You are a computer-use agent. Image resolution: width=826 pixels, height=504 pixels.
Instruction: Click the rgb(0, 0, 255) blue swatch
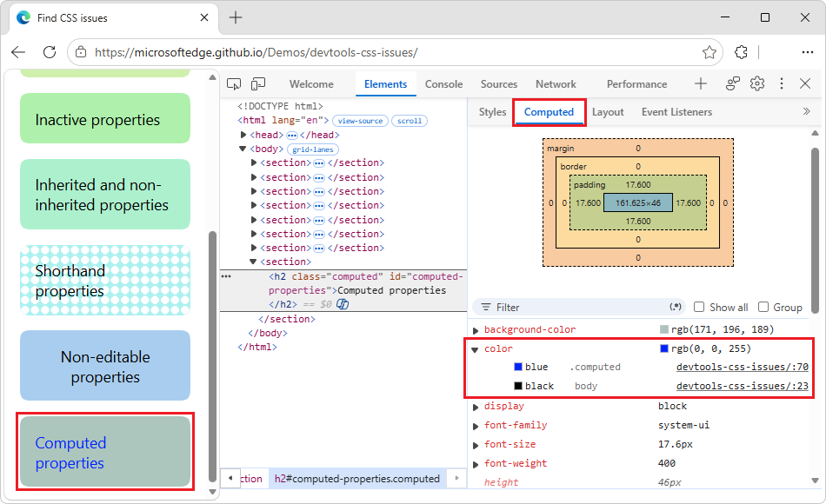663,348
